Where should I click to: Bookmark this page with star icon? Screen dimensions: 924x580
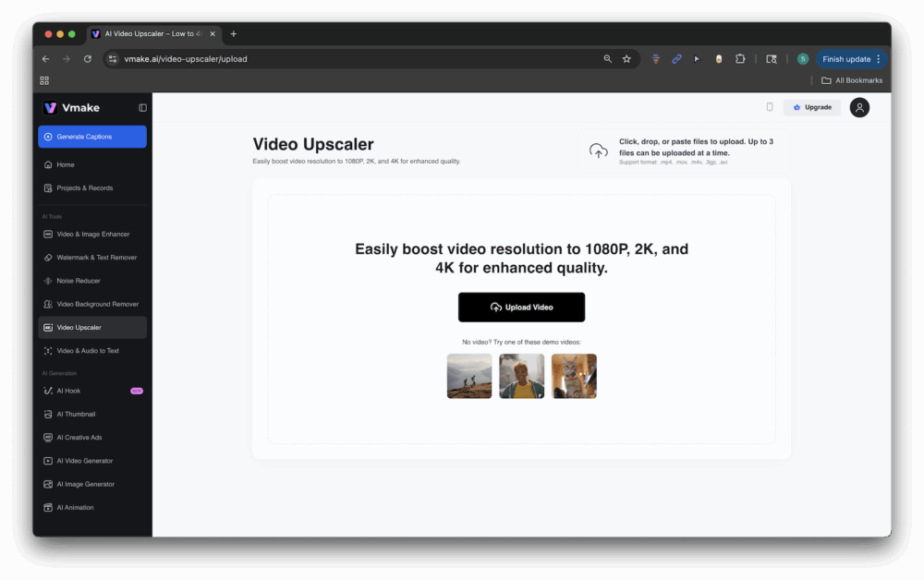coord(626,59)
